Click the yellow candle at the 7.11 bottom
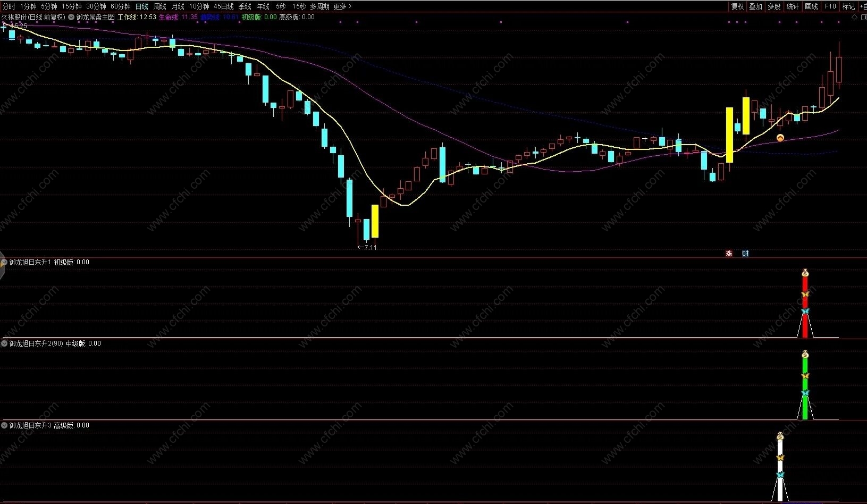This screenshot has height=504, width=867. point(375,221)
